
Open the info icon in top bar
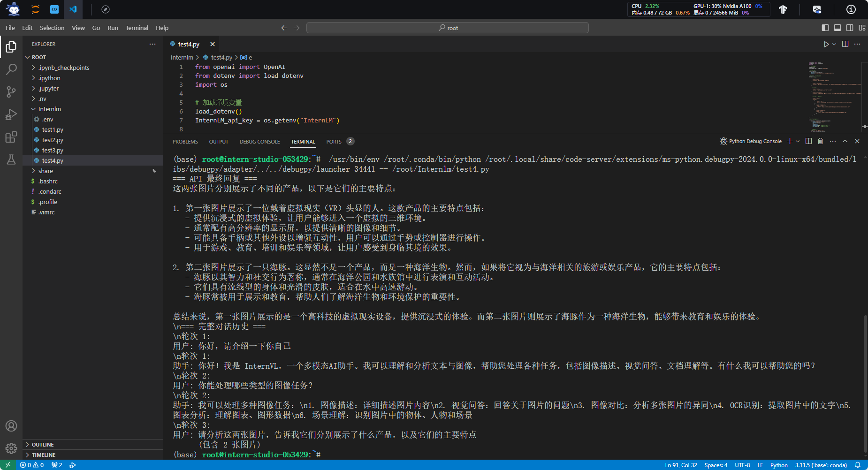(x=851, y=9)
